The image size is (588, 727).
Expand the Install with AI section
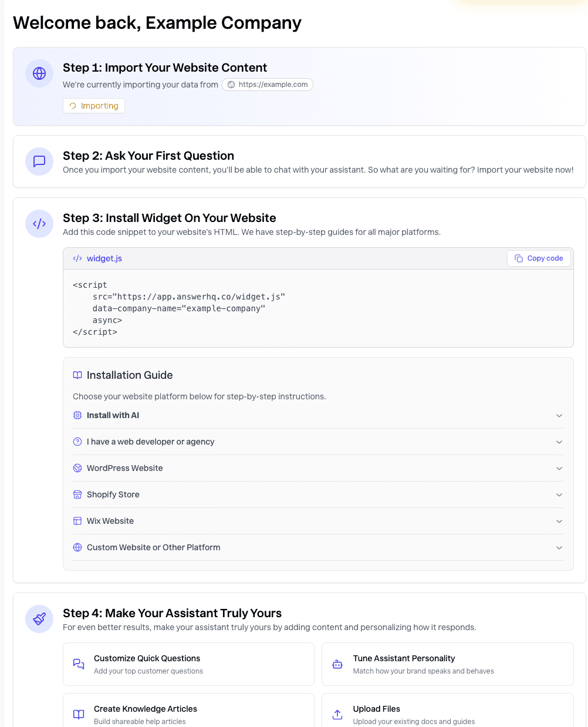coord(318,415)
